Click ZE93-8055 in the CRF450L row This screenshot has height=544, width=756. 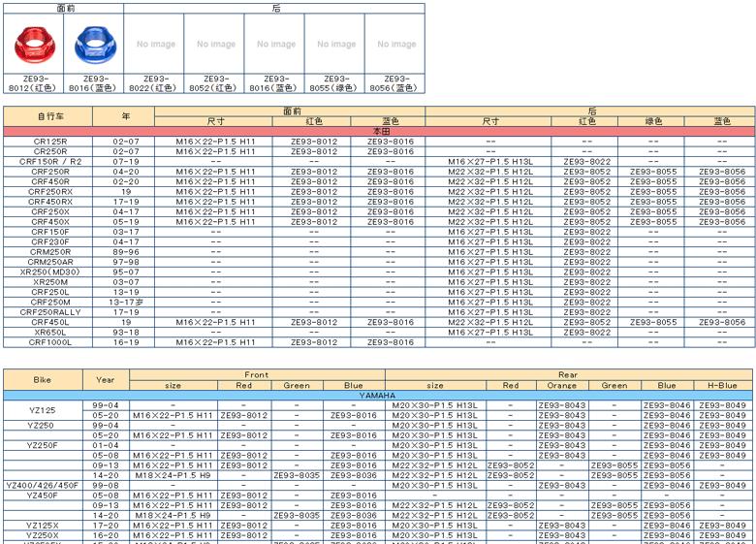pos(653,322)
